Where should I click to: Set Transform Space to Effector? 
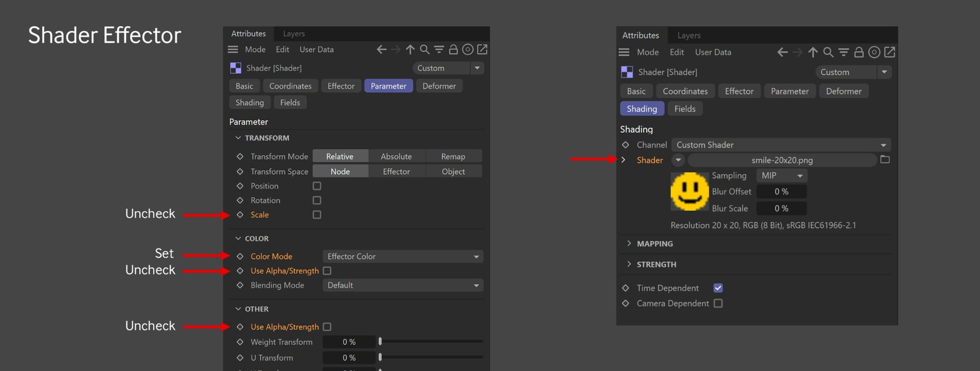pos(396,172)
